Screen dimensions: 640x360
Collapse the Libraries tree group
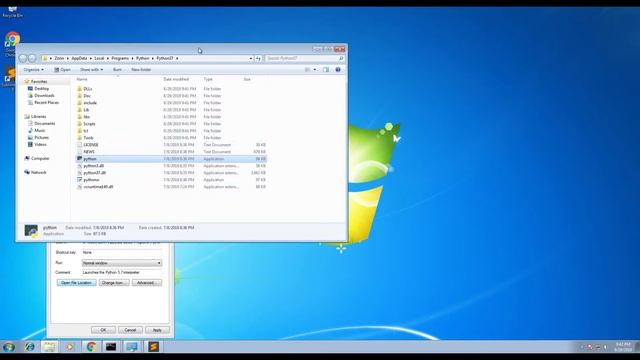click(x=38, y=116)
